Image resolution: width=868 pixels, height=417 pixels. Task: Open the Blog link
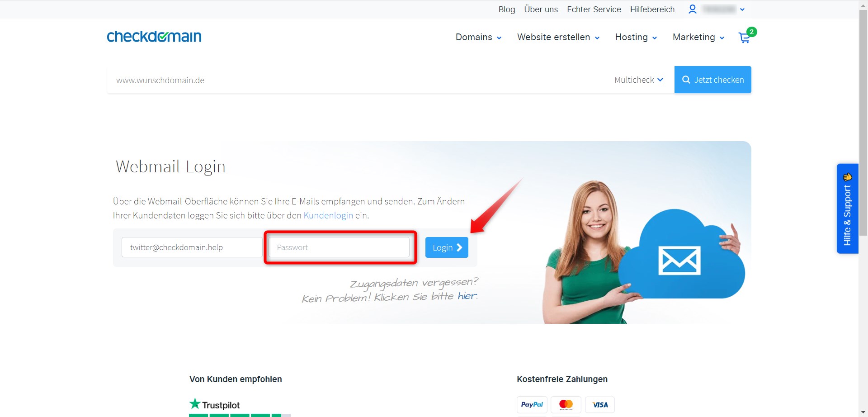tap(506, 9)
